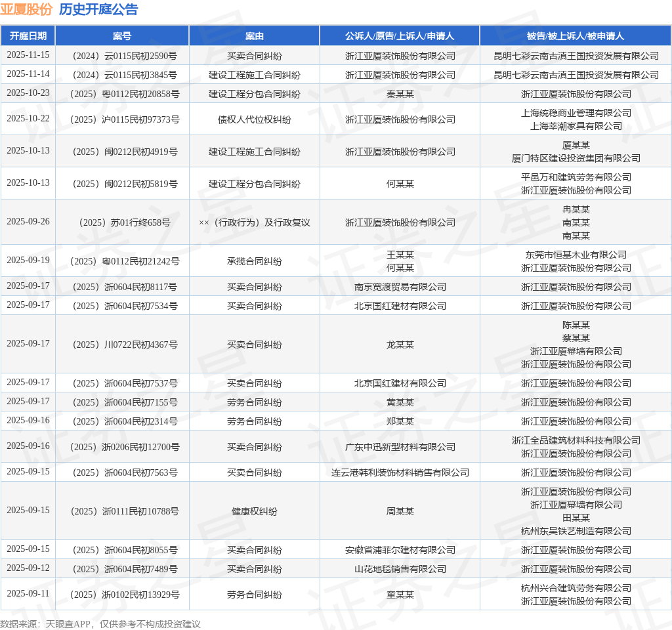
Task: Click plaintiff 南京宽渡贸易有限公司
Action: pyautogui.click(x=400, y=287)
